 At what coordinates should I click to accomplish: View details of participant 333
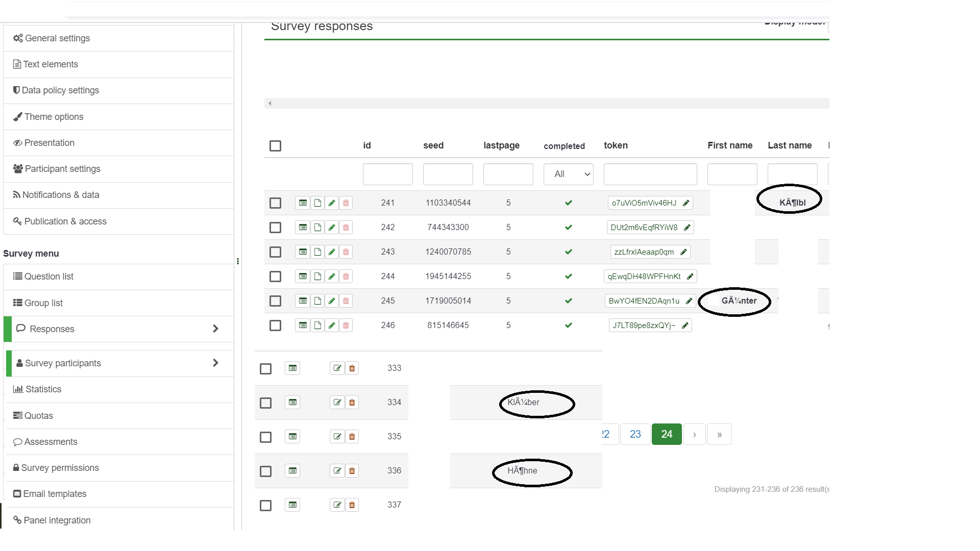click(292, 368)
